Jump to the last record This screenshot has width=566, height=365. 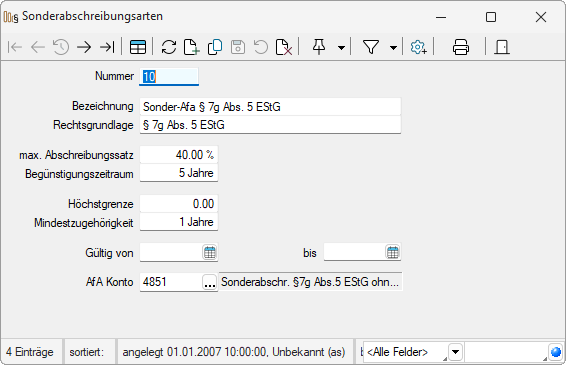[x=107, y=47]
